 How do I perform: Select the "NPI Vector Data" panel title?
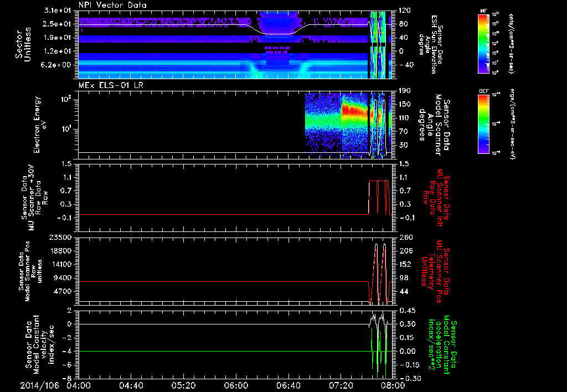click(x=112, y=5)
